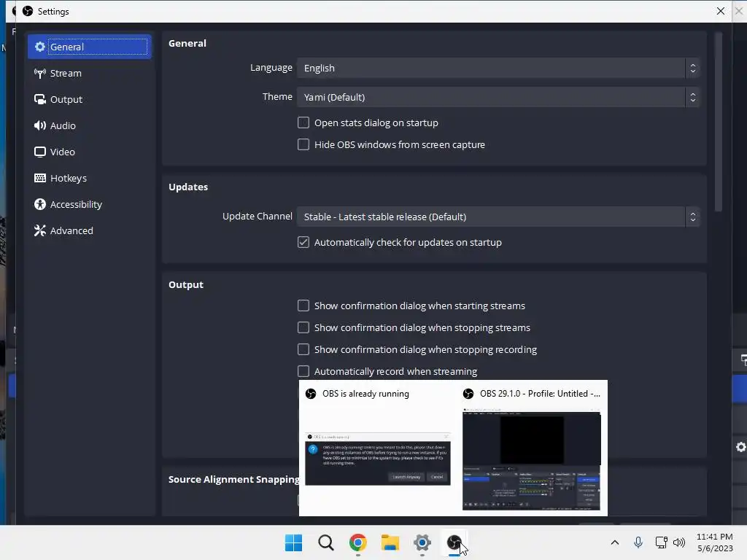Open Stream settings tab
The image size is (747, 560).
click(90, 74)
